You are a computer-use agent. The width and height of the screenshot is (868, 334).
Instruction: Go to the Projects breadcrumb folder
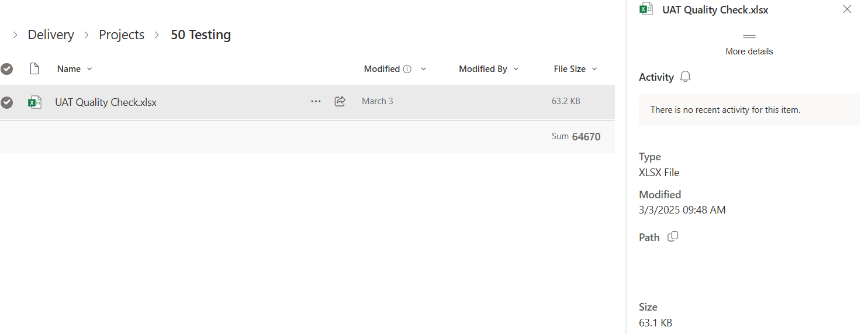(122, 35)
